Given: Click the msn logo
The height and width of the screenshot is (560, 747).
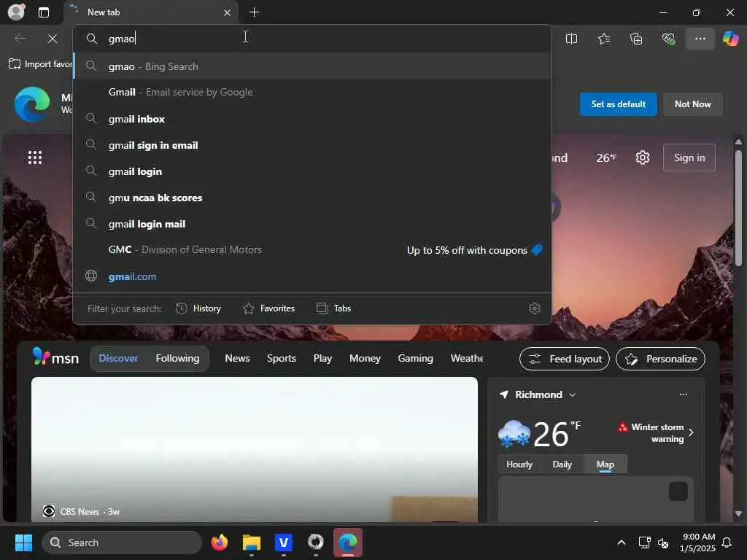Looking at the screenshot, I should coord(55,357).
